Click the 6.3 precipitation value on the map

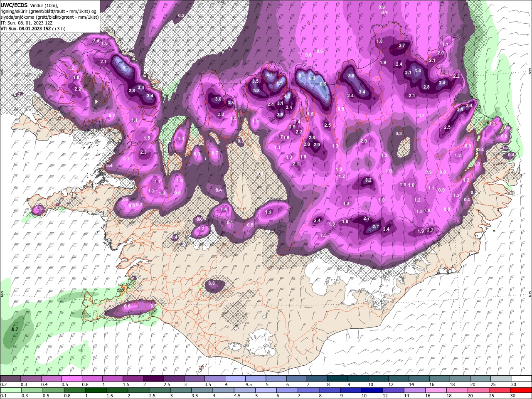313,78
